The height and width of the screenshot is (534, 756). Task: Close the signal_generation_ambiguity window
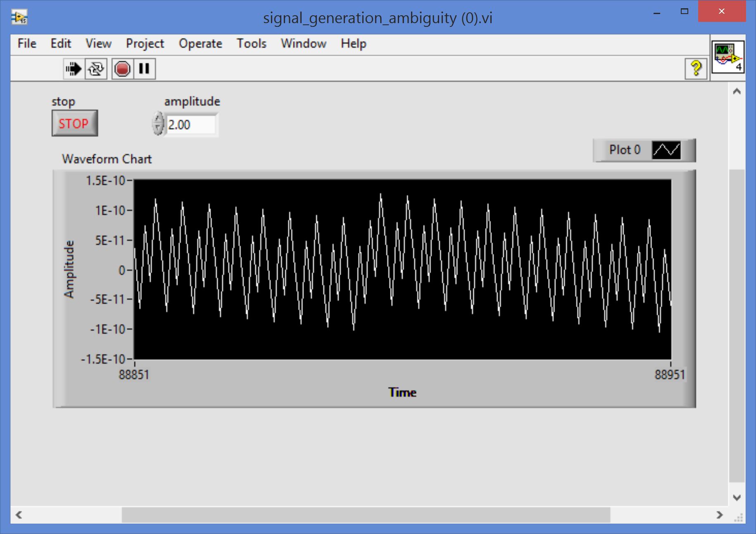[722, 11]
